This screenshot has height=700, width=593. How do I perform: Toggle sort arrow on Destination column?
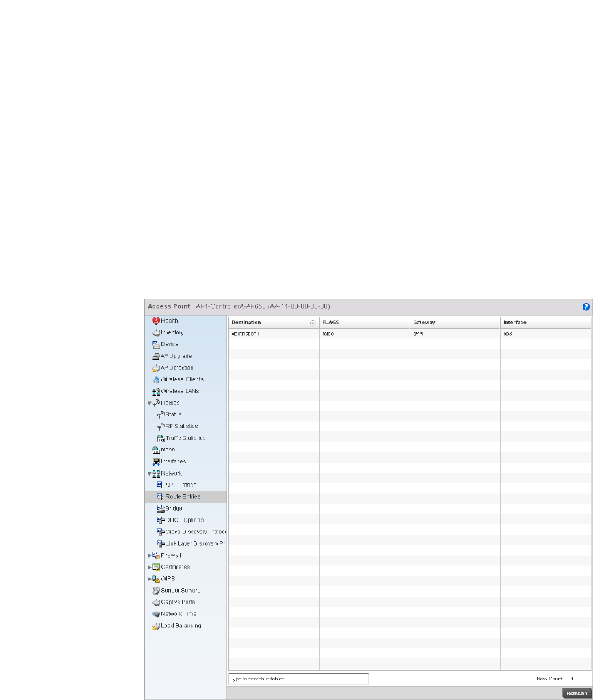tap(313, 323)
